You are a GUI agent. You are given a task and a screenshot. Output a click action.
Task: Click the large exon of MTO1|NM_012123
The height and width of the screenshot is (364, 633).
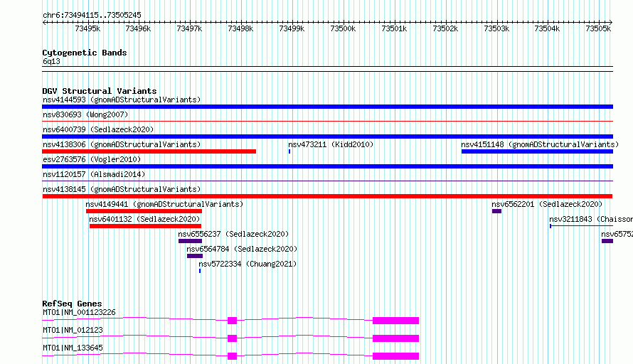pyautogui.click(x=395, y=338)
